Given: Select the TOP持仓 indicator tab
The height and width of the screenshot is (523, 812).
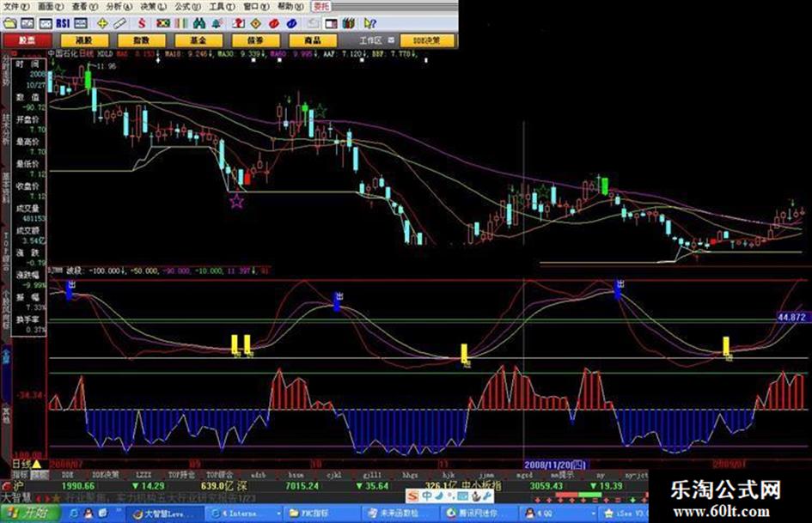Looking at the screenshot, I should 180,473.
